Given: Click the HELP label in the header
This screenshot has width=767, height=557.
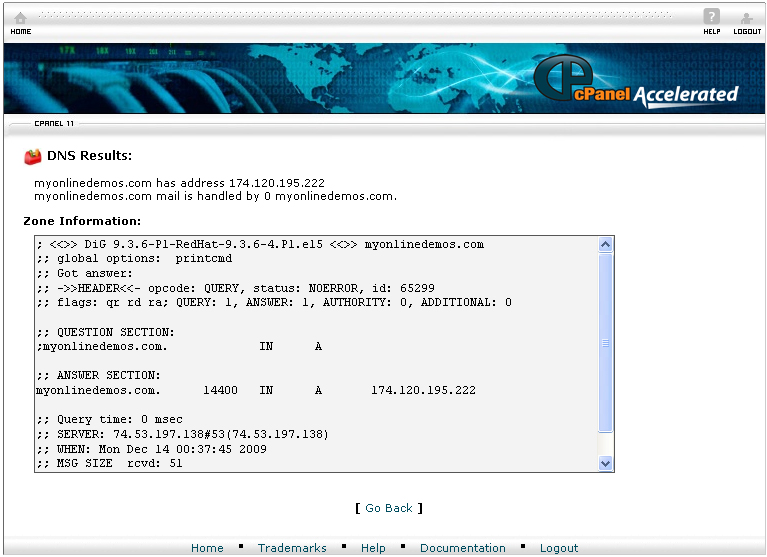Looking at the screenshot, I should 712,31.
